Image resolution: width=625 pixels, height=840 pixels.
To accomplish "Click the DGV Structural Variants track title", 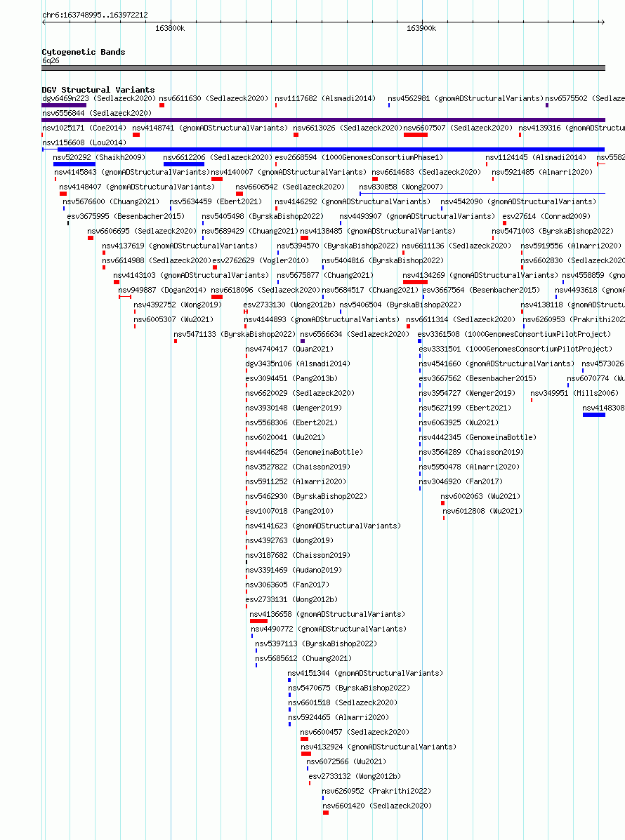I will click(98, 90).
